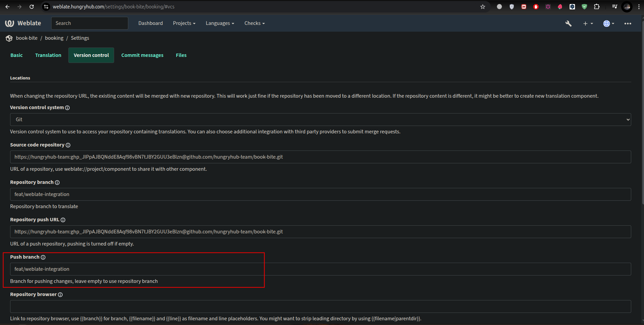Click the Weblate logo icon
Screen dimensions: 644x325
pyautogui.click(x=9, y=23)
